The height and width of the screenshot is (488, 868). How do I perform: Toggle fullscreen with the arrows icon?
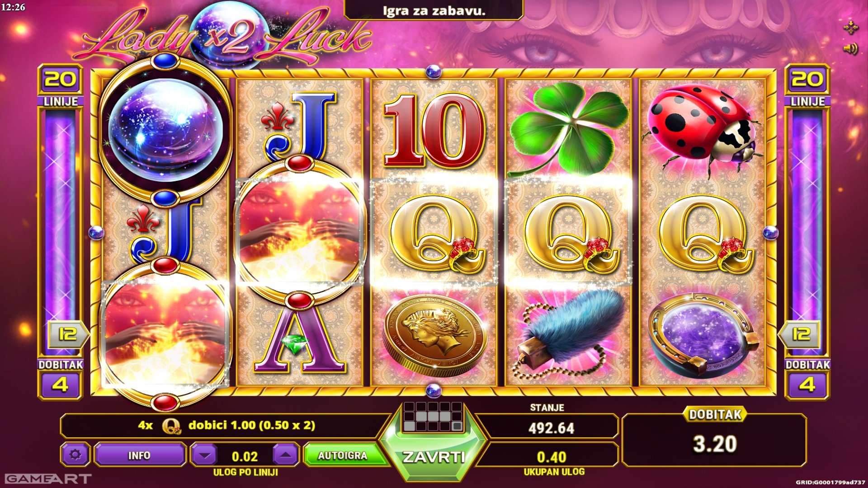coord(850,27)
